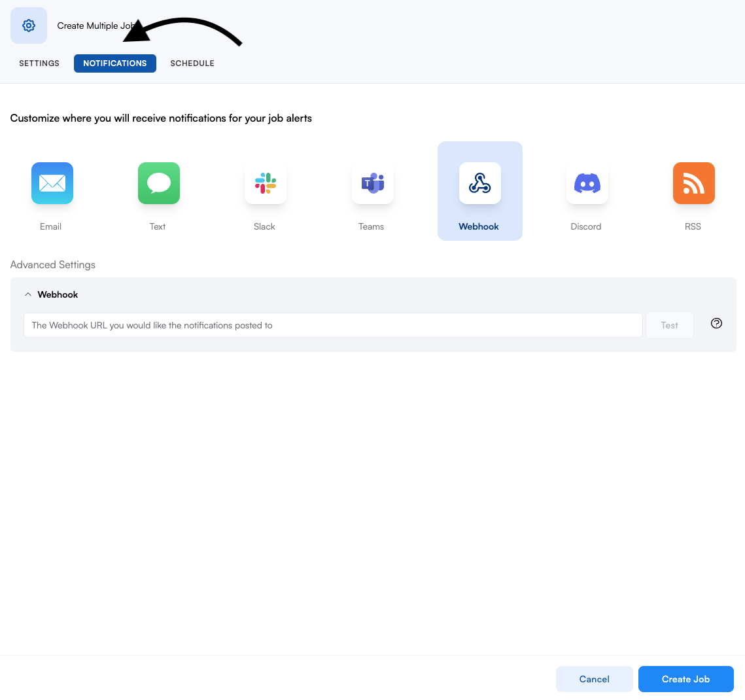Pick the Slack notification icon
The height and width of the screenshot is (700, 745).
click(266, 183)
